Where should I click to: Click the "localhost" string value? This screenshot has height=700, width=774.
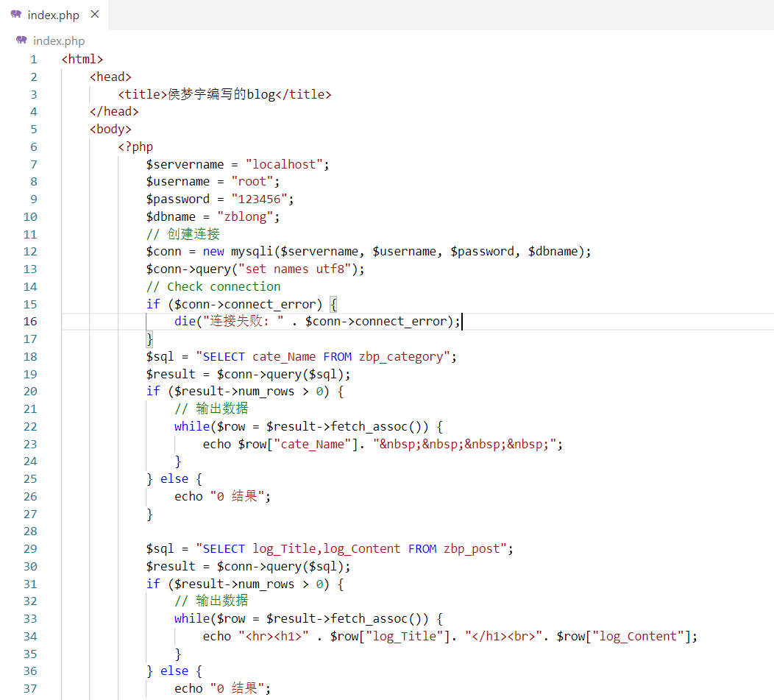click(x=284, y=164)
